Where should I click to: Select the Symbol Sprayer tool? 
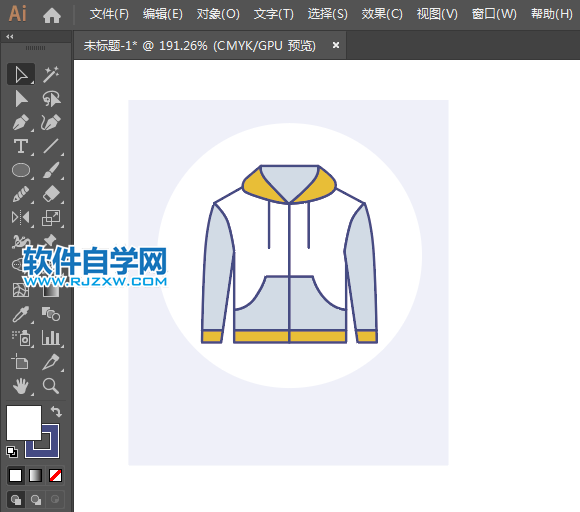21,338
